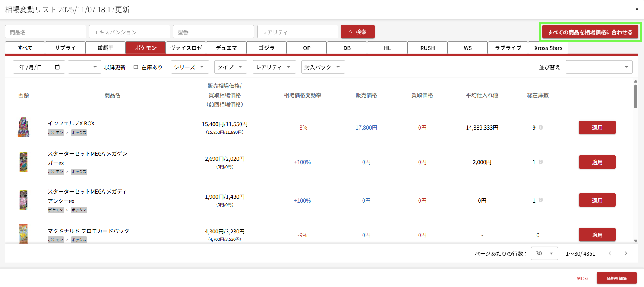
Task: Click すべての商品を相場価格に合わせる button
Action: coord(590,32)
